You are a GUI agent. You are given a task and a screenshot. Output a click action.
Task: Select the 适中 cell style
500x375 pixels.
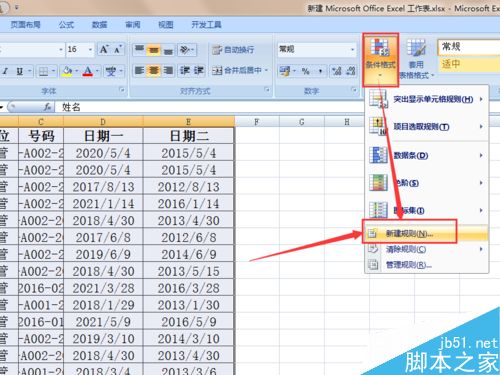468,64
